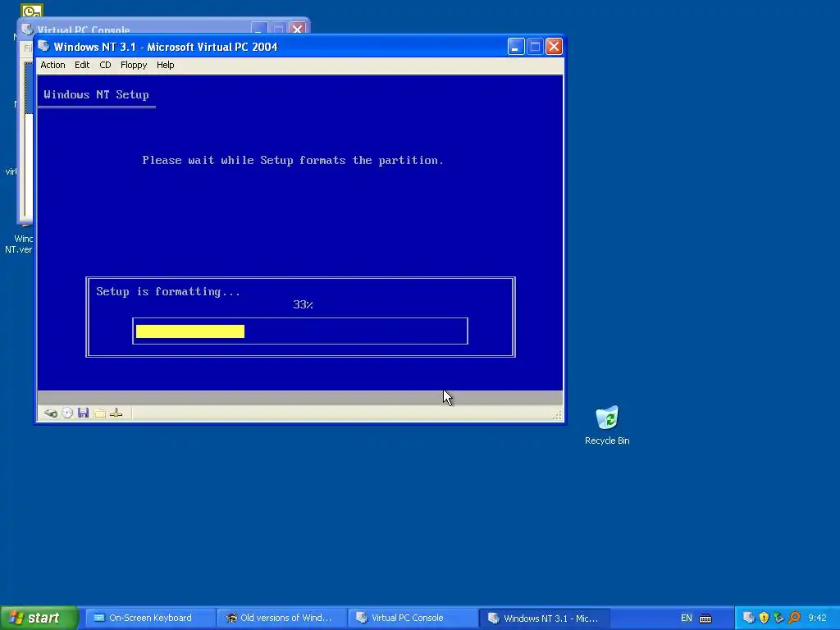
Task: Click the 'Setup is formatting...' text
Action: point(168,291)
